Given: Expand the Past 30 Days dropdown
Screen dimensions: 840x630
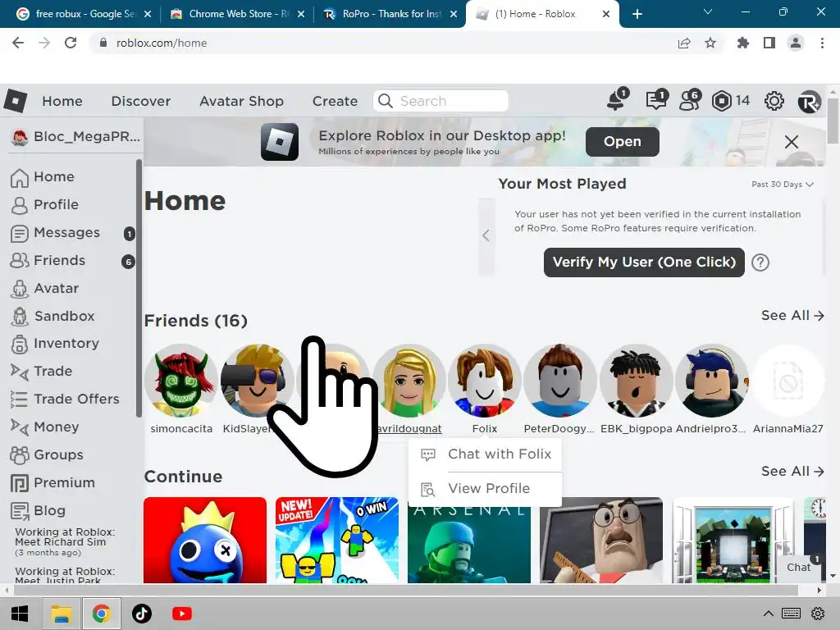Looking at the screenshot, I should pyautogui.click(x=782, y=185).
